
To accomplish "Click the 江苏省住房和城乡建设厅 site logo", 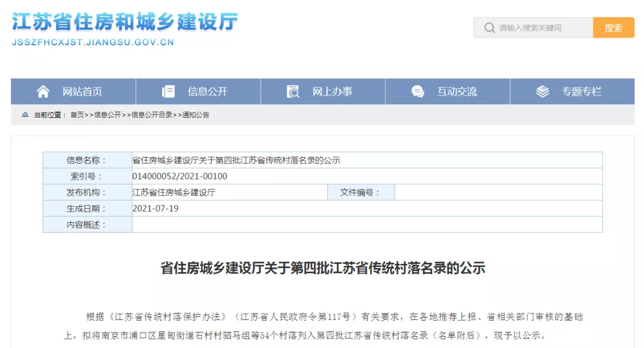I will [x=125, y=21].
